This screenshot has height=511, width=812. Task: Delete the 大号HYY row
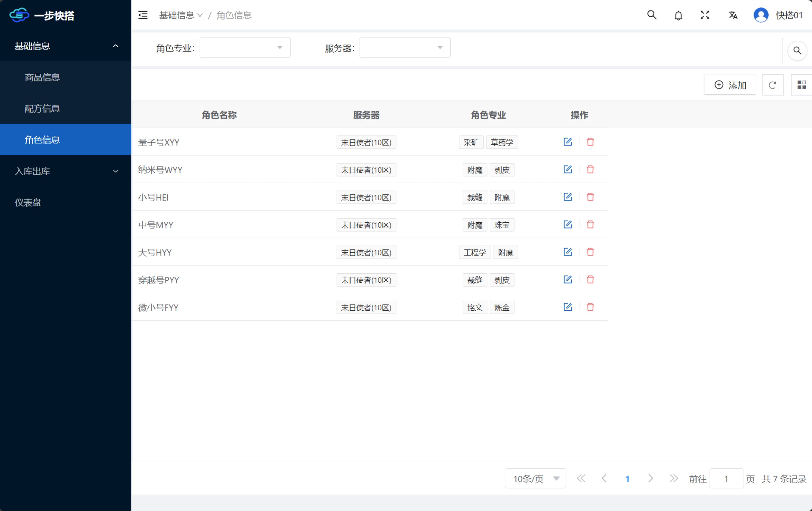click(590, 252)
